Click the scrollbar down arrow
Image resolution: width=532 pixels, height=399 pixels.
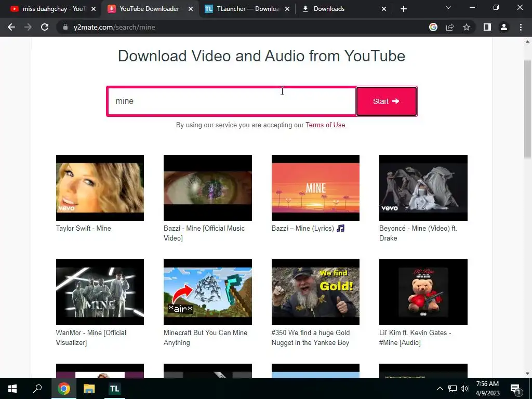527,374
